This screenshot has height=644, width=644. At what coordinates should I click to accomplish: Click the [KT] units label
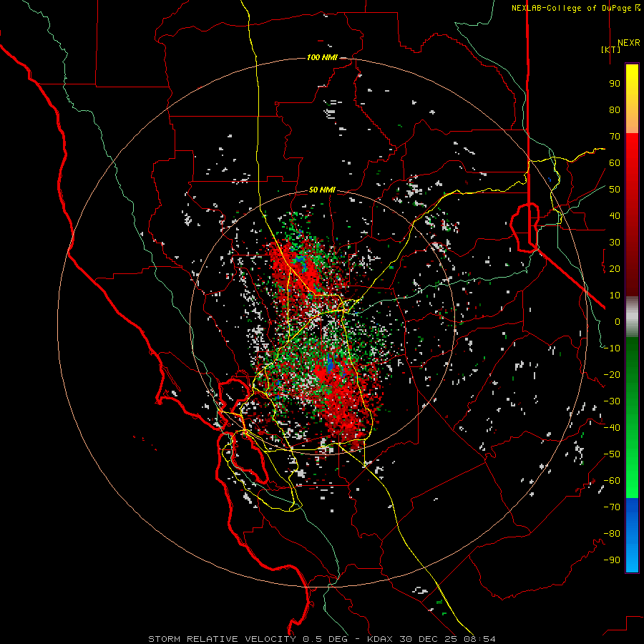[611, 49]
